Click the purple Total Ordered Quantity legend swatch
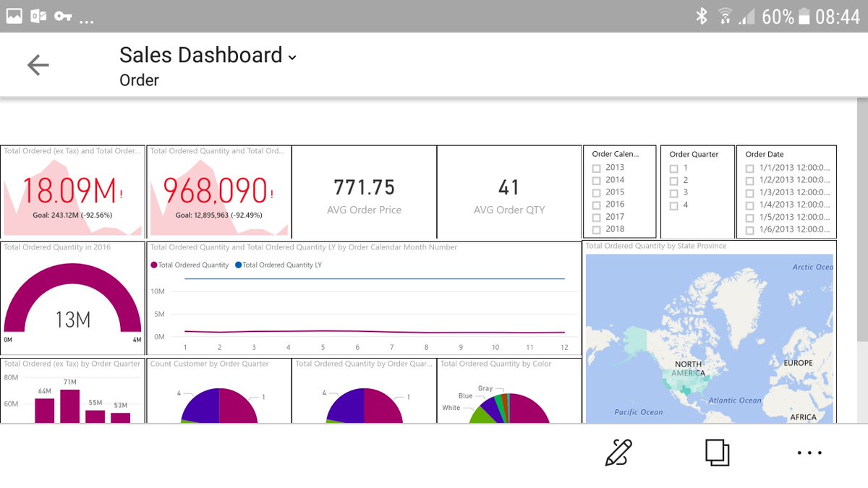The height and width of the screenshot is (488, 868). 154,265
